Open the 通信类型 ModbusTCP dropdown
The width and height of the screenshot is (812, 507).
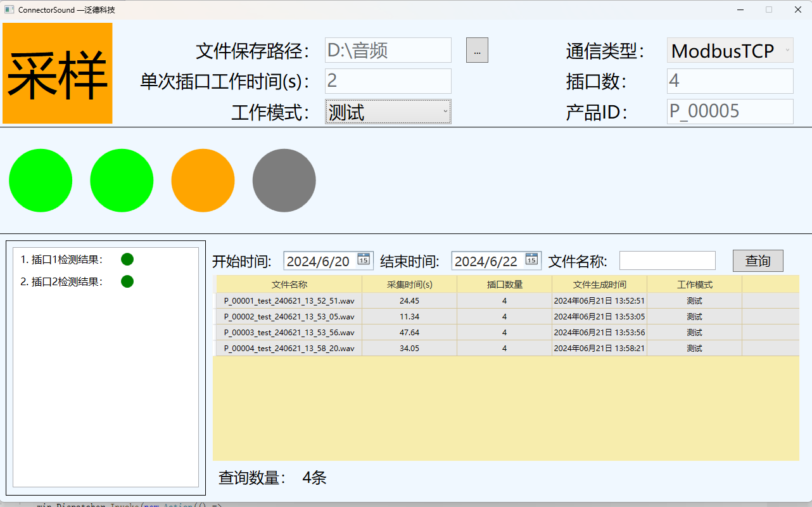pyautogui.click(x=730, y=50)
